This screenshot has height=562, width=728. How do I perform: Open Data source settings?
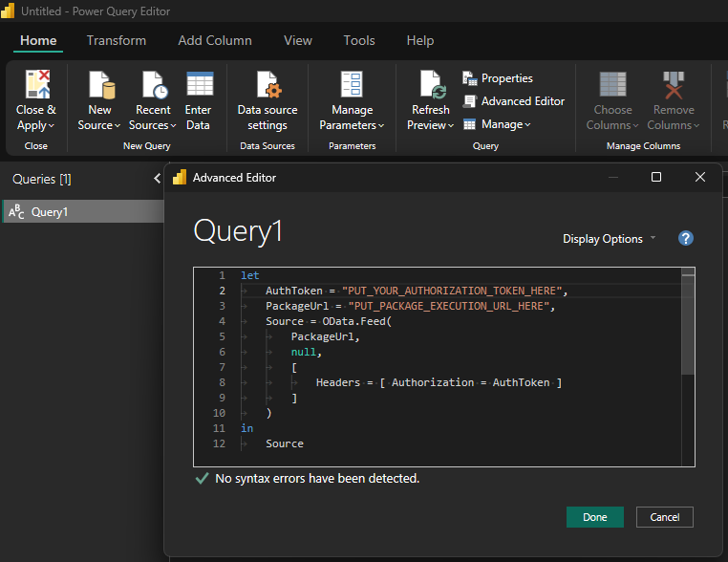(268, 101)
